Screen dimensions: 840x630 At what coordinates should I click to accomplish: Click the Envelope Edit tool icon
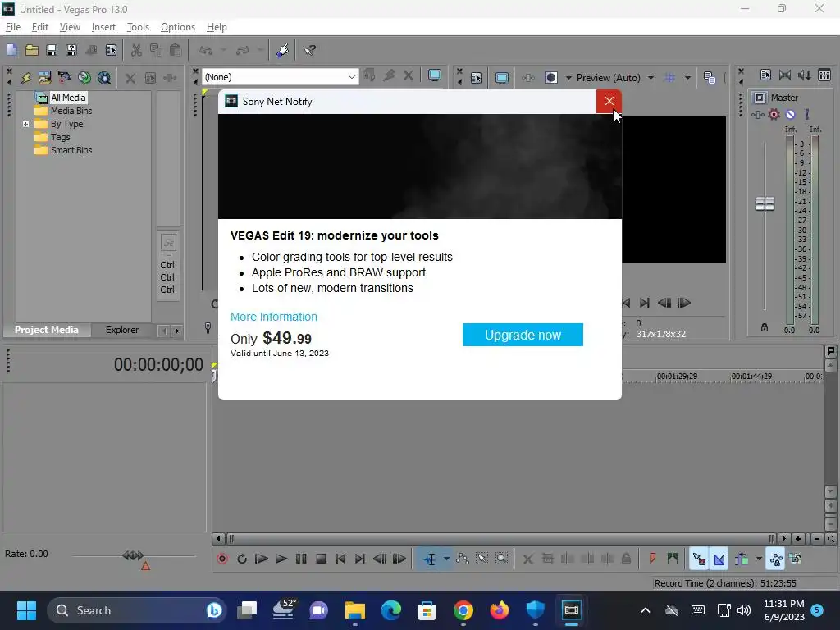[x=462, y=559]
